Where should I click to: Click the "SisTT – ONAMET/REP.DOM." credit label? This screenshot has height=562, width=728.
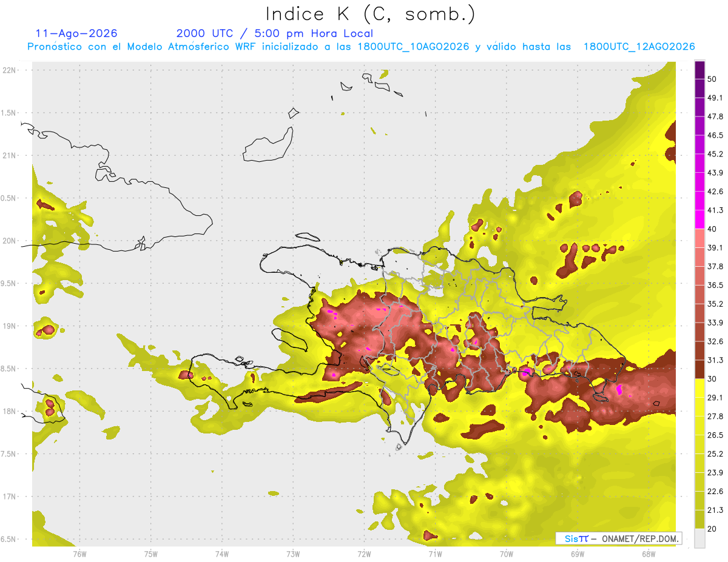point(619,538)
